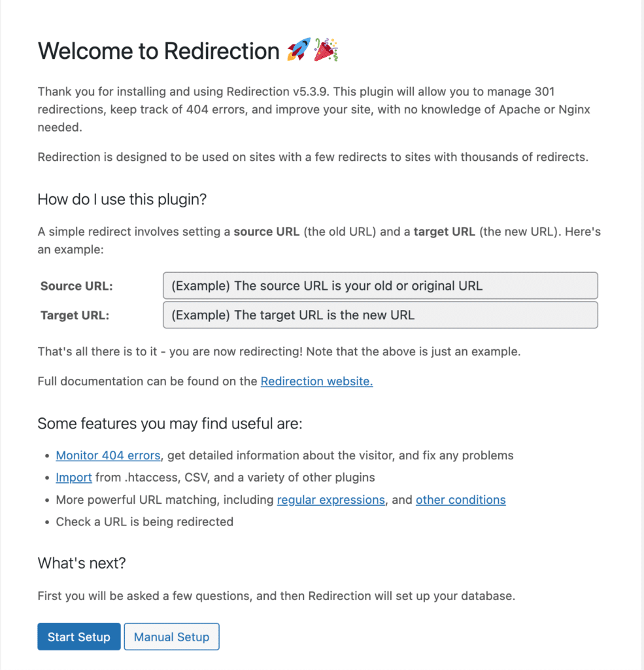Image resolution: width=644 pixels, height=670 pixels.
Task: Click bold 'source URL' text in paragraph
Action: click(267, 233)
